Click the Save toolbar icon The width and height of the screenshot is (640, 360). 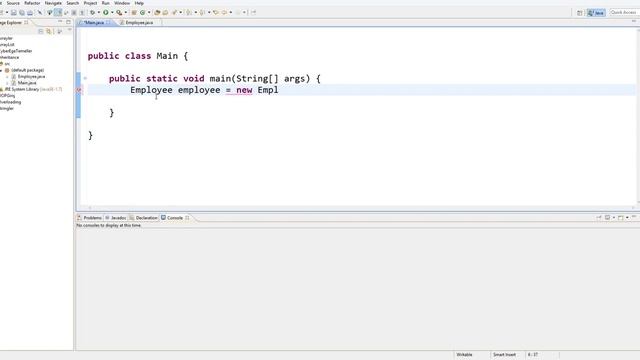[x=13, y=13]
